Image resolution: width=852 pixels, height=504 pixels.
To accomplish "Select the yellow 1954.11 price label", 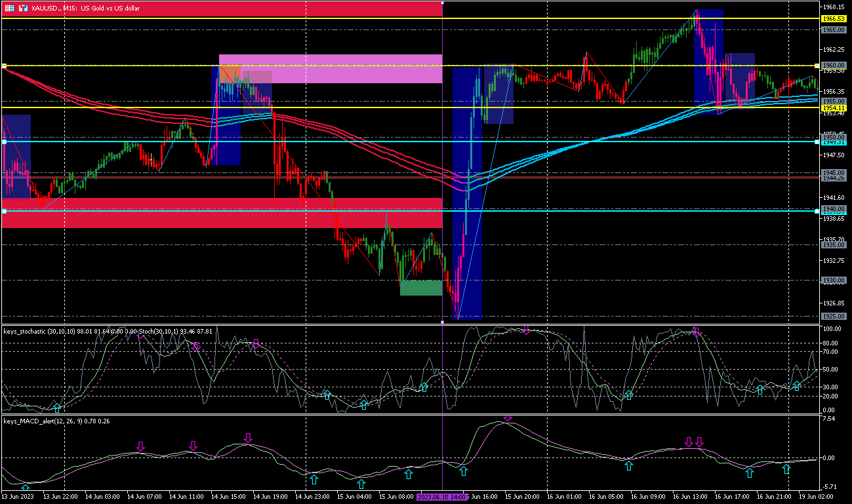I will click(x=834, y=107).
